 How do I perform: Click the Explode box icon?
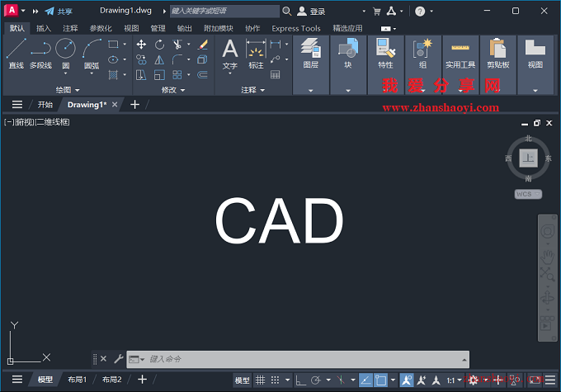[x=202, y=59]
